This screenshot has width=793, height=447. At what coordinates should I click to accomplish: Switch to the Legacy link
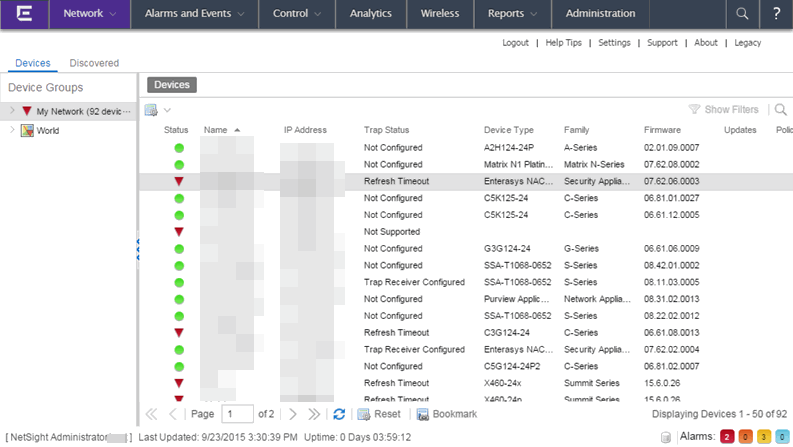747,43
